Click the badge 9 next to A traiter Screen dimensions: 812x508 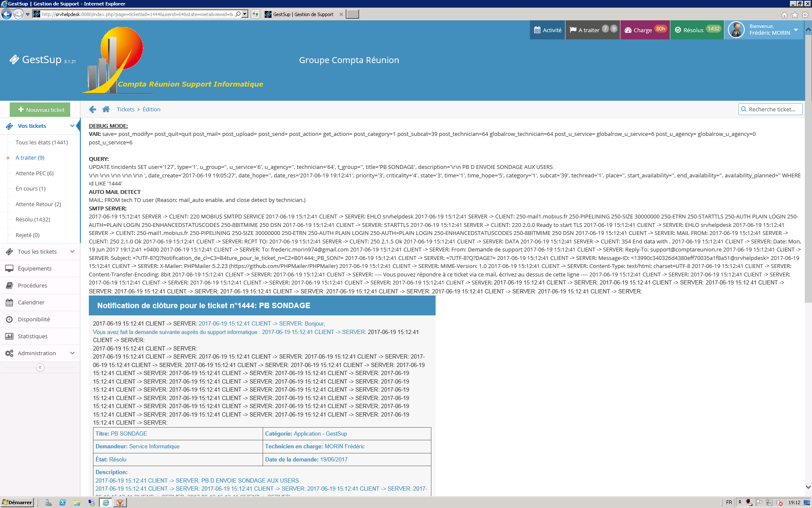pos(614,29)
